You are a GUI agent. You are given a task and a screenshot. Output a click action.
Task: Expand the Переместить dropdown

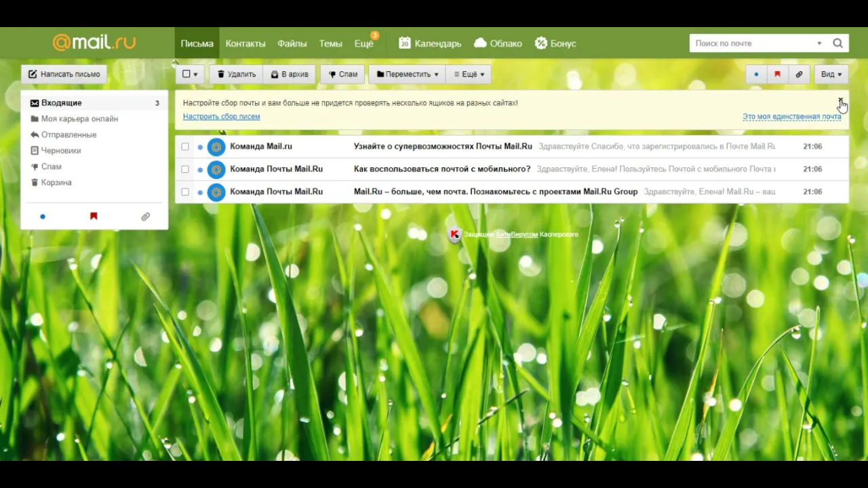click(x=407, y=75)
